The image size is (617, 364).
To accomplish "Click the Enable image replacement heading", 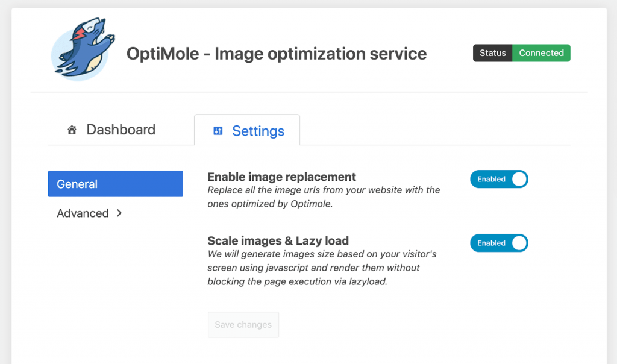I will [281, 177].
